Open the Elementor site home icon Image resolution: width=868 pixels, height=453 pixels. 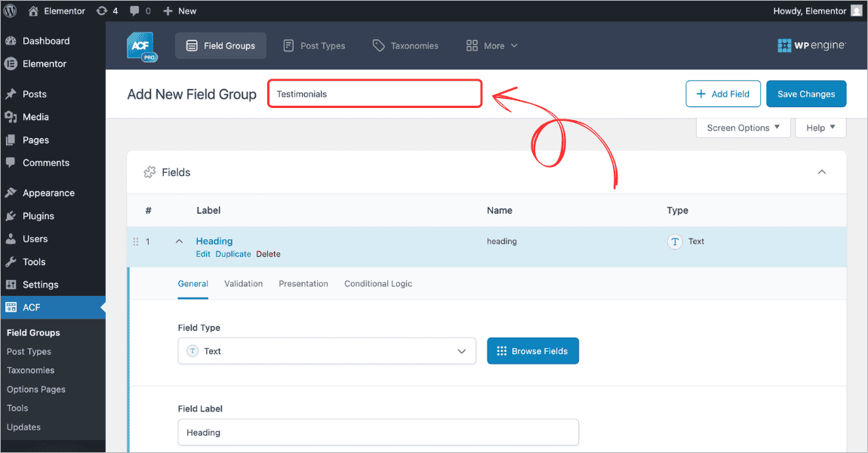click(x=33, y=11)
